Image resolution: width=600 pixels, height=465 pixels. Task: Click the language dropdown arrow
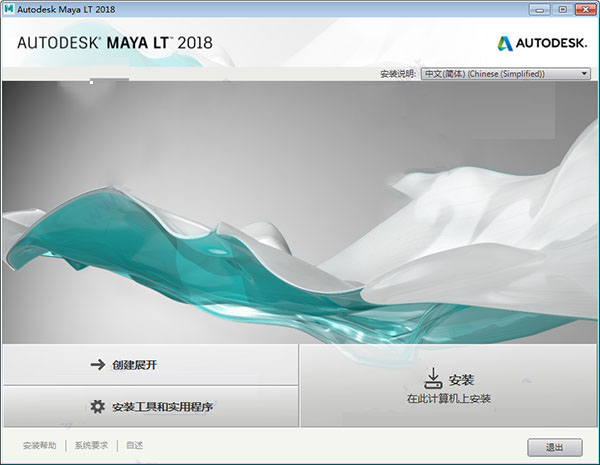pyautogui.click(x=584, y=73)
